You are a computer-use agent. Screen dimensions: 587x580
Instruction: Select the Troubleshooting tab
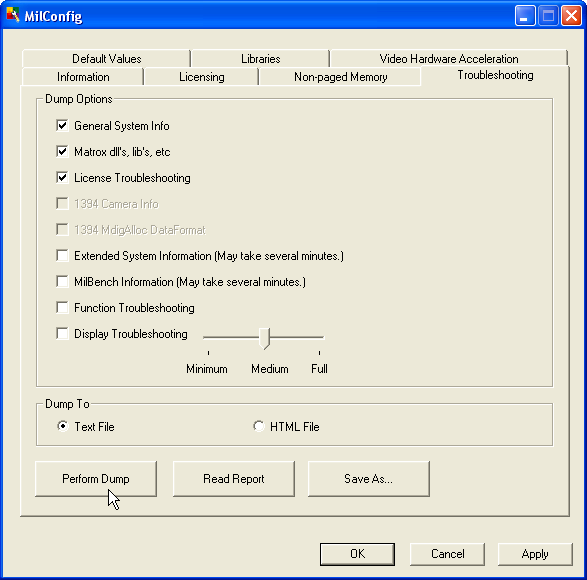495,75
